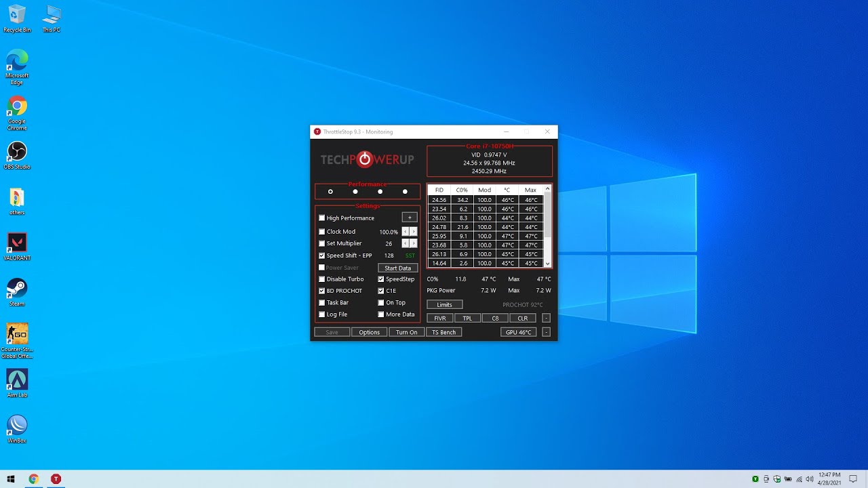Click the Options button
The height and width of the screenshot is (488, 868).
tap(370, 332)
